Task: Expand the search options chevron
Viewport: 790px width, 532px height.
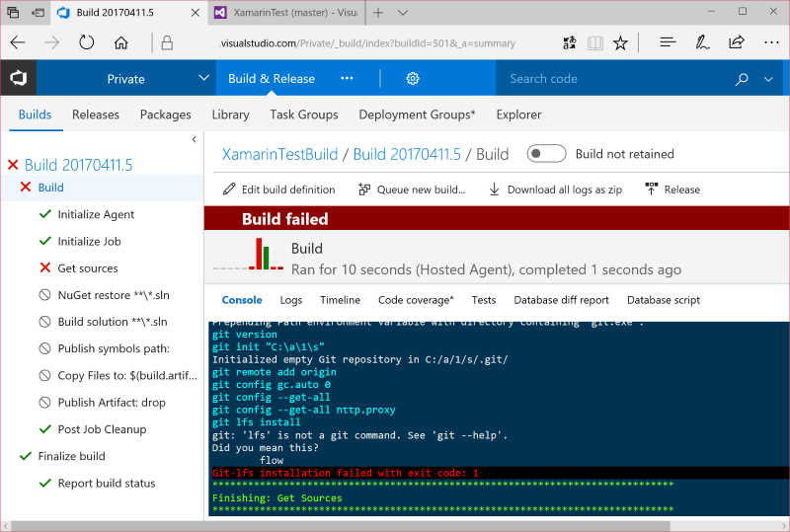Action: click(768, 79)
